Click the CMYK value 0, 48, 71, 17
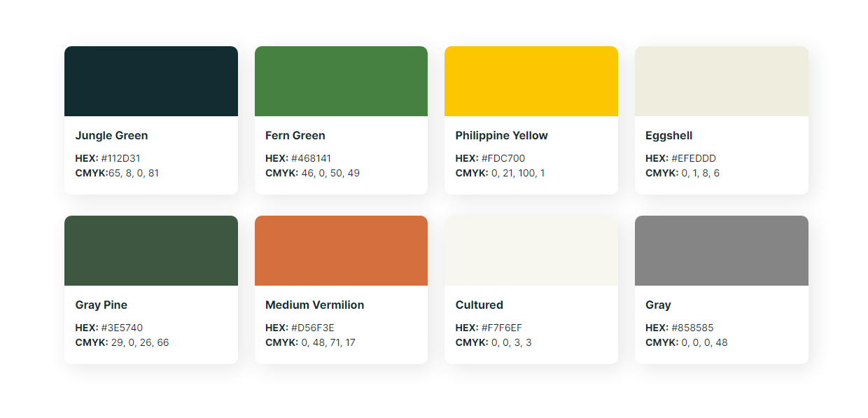Screen dimensions: 868x418 point(328,342)
